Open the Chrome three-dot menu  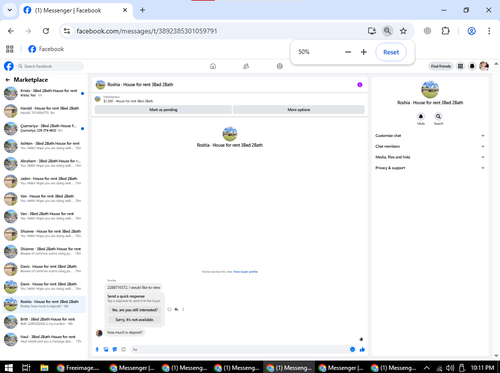[x=489, y=31]
